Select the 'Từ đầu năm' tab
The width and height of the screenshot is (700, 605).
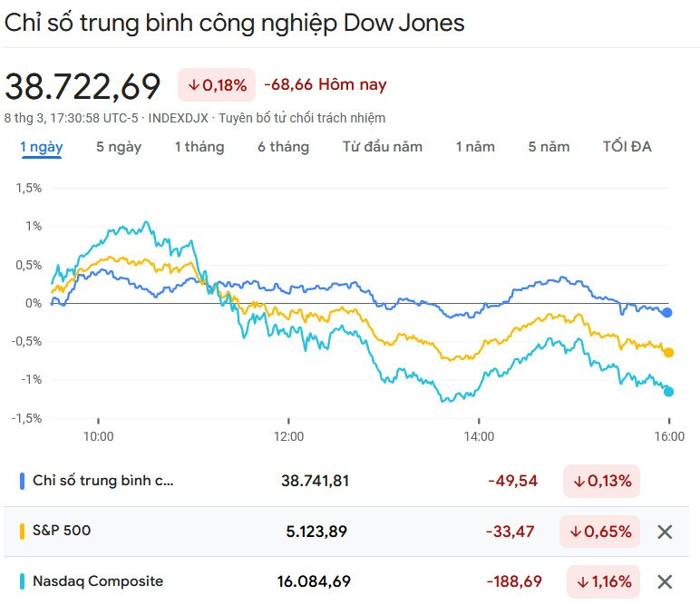(x=383, y=147)
